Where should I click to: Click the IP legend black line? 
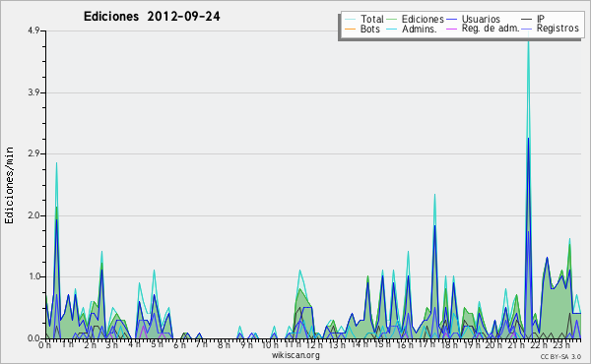click(527, 19)
